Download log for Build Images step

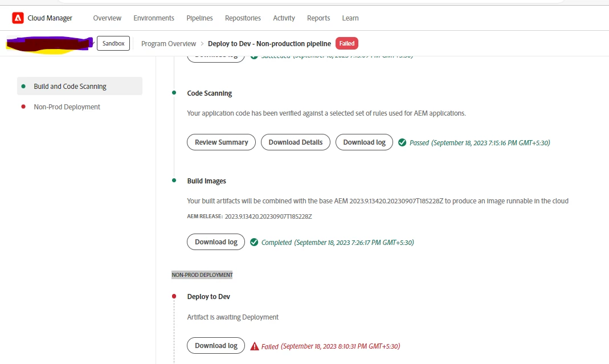[x=216, y=242]
